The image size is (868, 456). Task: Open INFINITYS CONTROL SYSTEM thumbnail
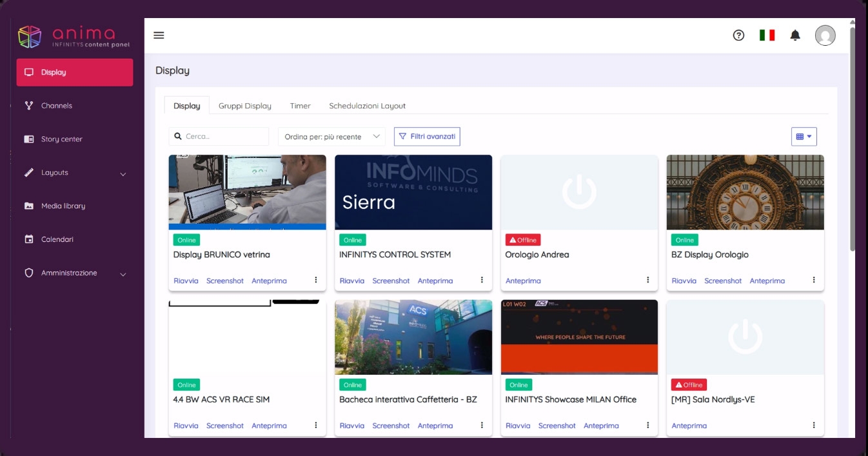pos(413,192)
